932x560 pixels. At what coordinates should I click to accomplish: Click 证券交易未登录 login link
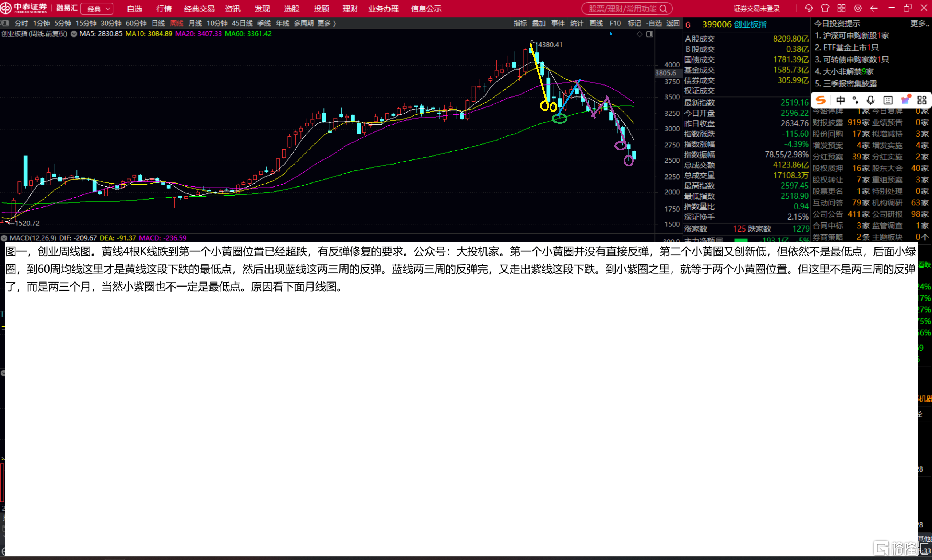coord(756,8)
